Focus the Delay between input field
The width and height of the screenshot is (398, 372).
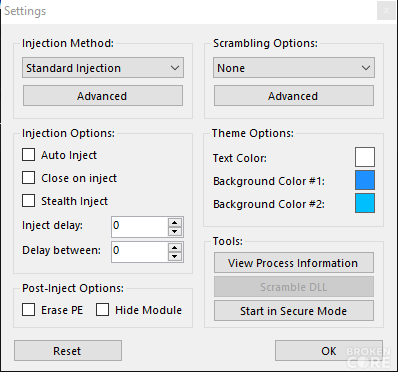tap(140, 252)
